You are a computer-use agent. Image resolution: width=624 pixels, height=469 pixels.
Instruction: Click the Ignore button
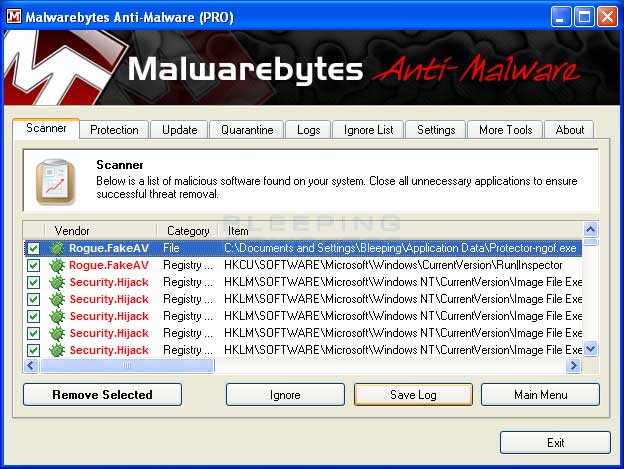pyautogui.click(x=285, y=395)
